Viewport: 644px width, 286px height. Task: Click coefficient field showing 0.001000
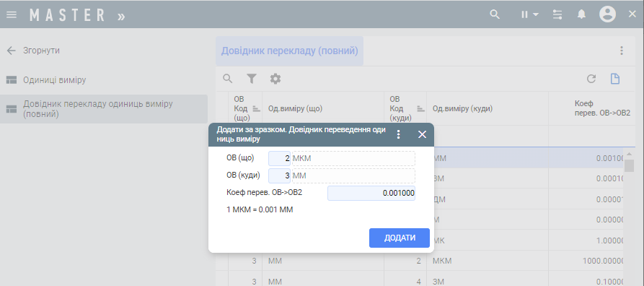coord(371,193)
